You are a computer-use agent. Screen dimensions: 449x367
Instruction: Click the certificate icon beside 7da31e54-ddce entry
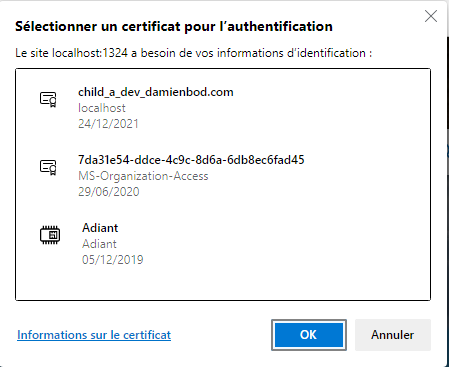pyautogui.click(x=48, y=167)
